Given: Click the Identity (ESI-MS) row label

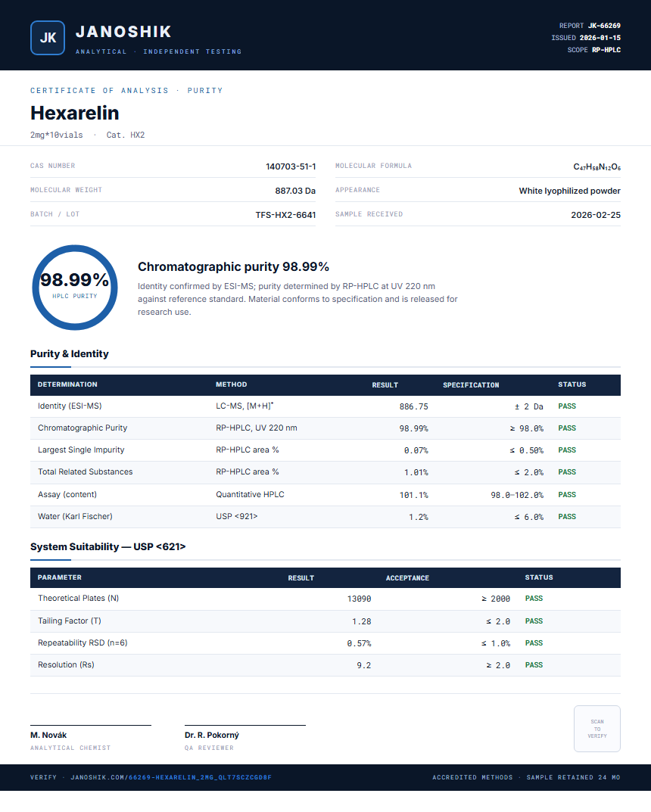Looking at the screenshot, I should click(70, 406).
